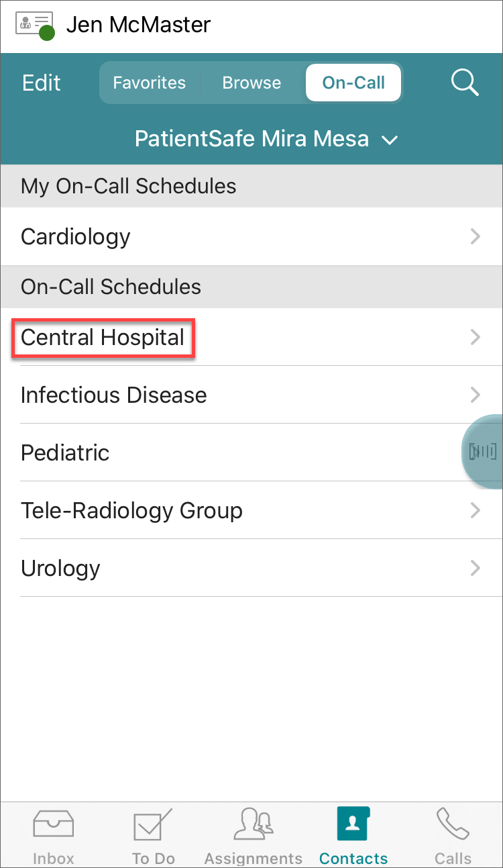Open Tele-Radiology Group schedule
Image resolution: width=503 pixels, height=868 pixels.
[x=131, y=510]
